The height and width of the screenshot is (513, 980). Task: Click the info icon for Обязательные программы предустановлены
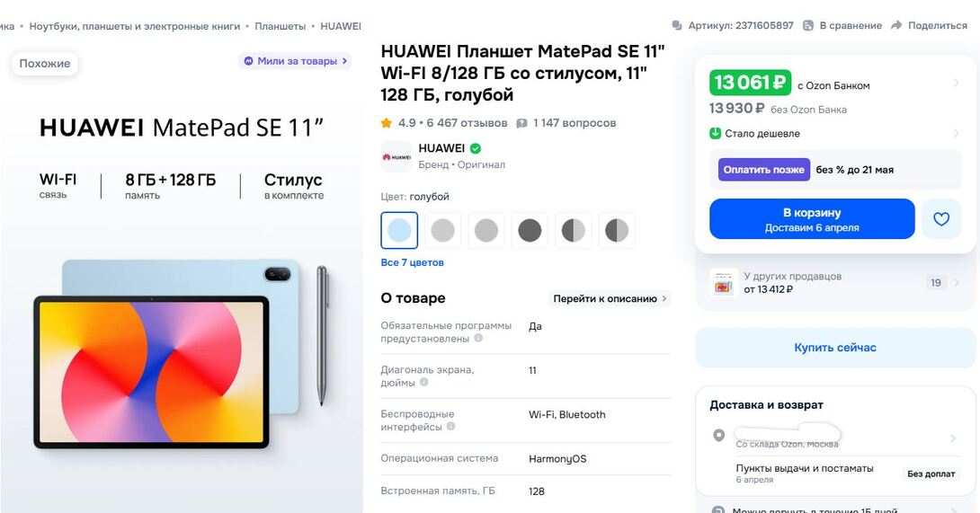coord(478,338)
